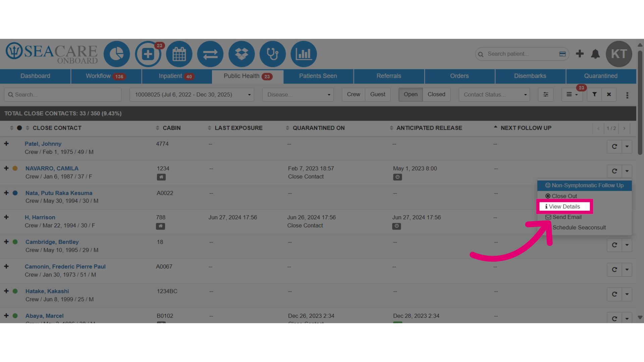Select View Details in the menu
Screen dimensions: 644x362
point(565,206)
